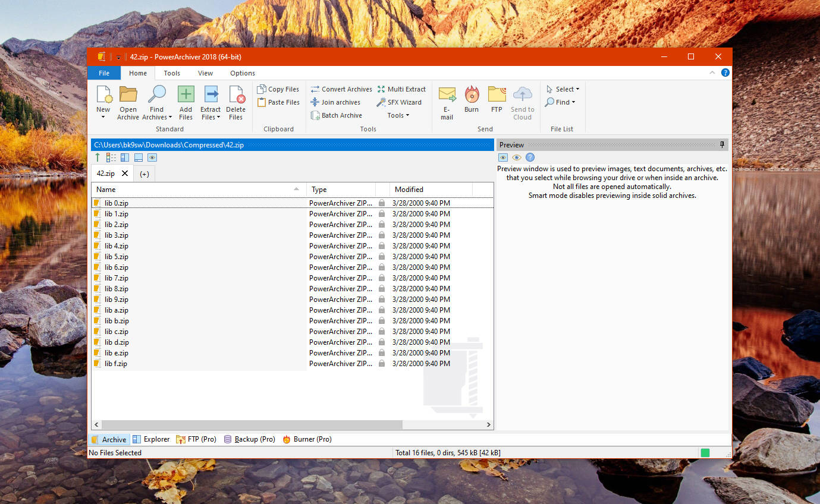Viewport: 820px width, 504px height.
Task: Click the left arrow of the horizontal scrollbar
Action: tap(95, 425)
